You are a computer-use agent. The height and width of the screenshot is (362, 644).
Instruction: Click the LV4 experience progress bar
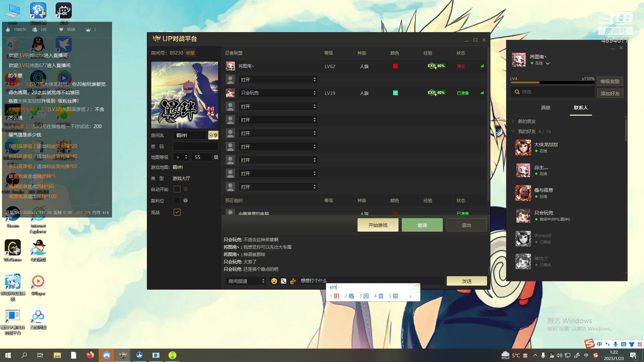[x=552, y=82]
